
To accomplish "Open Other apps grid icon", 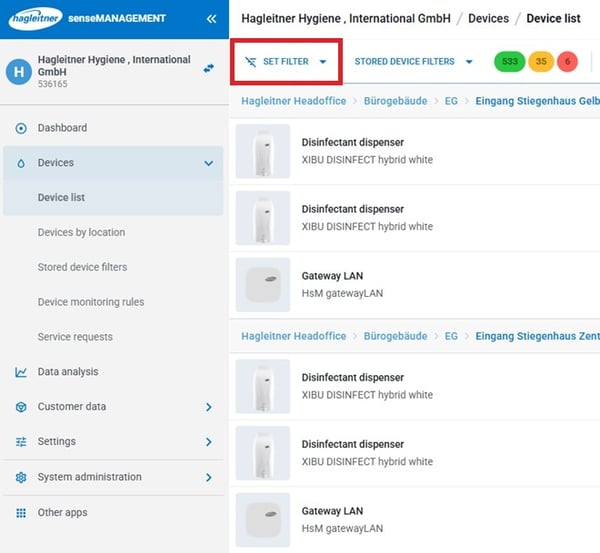I will pos(21,512).
